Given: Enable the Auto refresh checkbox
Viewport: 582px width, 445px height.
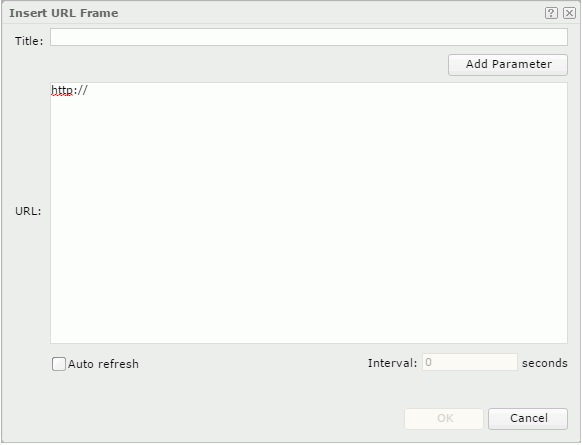Looking at the screenshot, I should (59, 364).
